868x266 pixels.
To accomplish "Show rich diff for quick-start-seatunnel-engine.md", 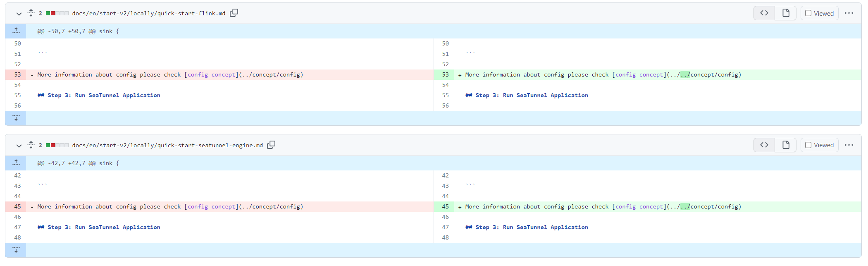I will point(786,145).
